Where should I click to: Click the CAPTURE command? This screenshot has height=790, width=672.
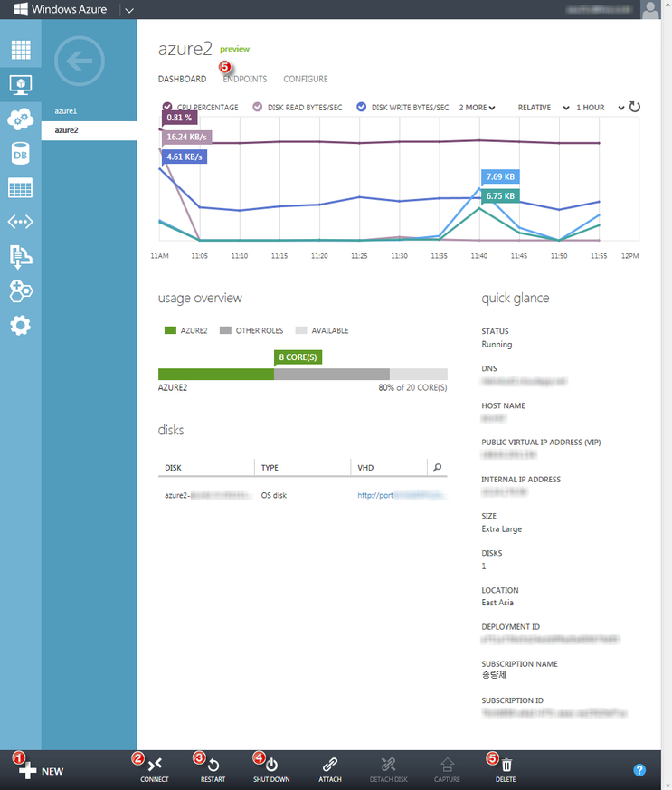coord(447,770)
